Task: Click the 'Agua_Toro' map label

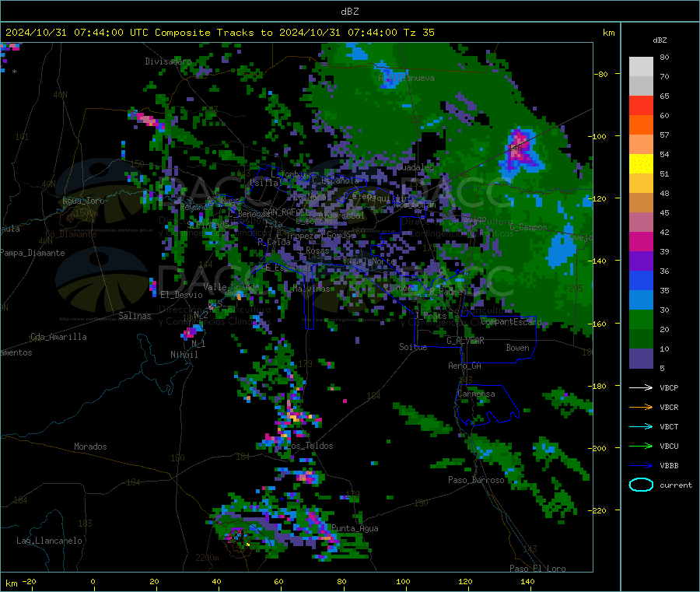Action: (x=83, y=201)
